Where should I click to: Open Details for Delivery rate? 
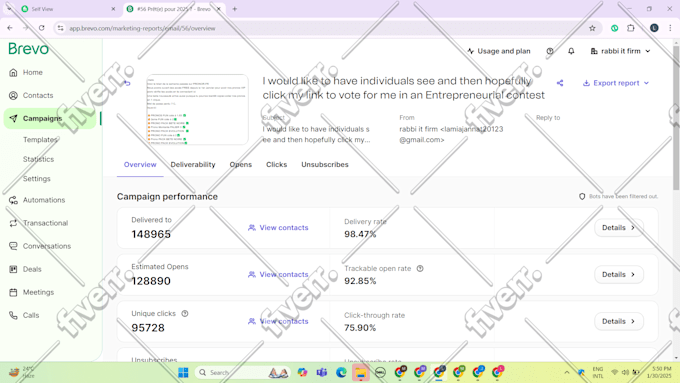pos(618,228)
